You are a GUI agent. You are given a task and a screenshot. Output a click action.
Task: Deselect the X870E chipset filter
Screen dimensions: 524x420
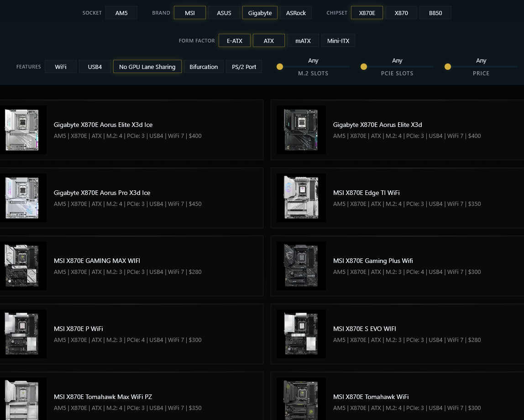[367, 13]
